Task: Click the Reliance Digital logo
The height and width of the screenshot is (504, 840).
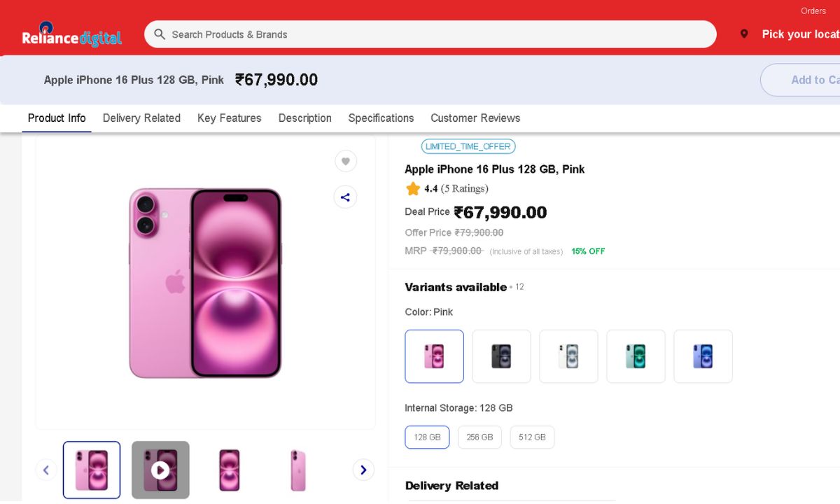Action: click(71, 35)
